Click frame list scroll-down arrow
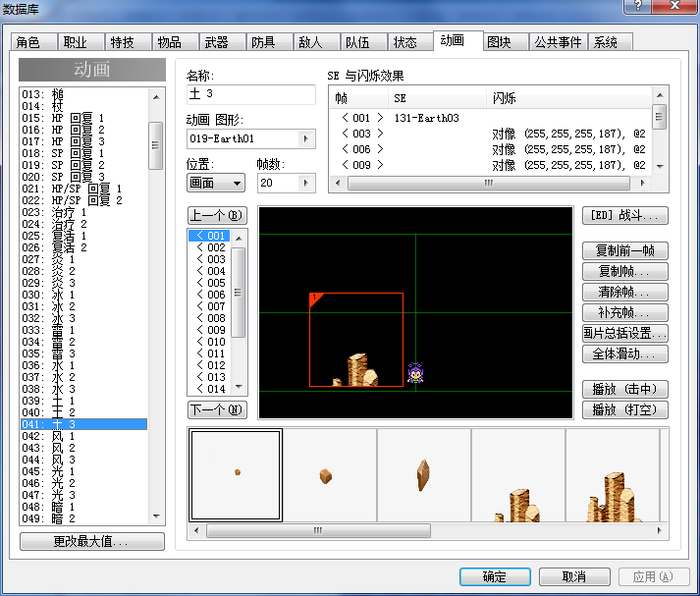The width and height of the screenshot is (700, 596). (x=240, y=387)
